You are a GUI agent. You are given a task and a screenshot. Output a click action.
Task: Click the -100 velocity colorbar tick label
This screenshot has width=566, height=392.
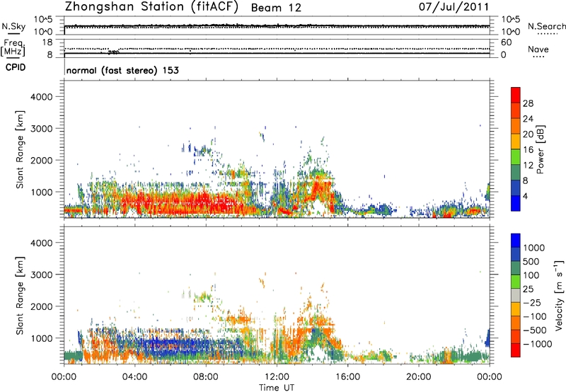click(535, 316)
